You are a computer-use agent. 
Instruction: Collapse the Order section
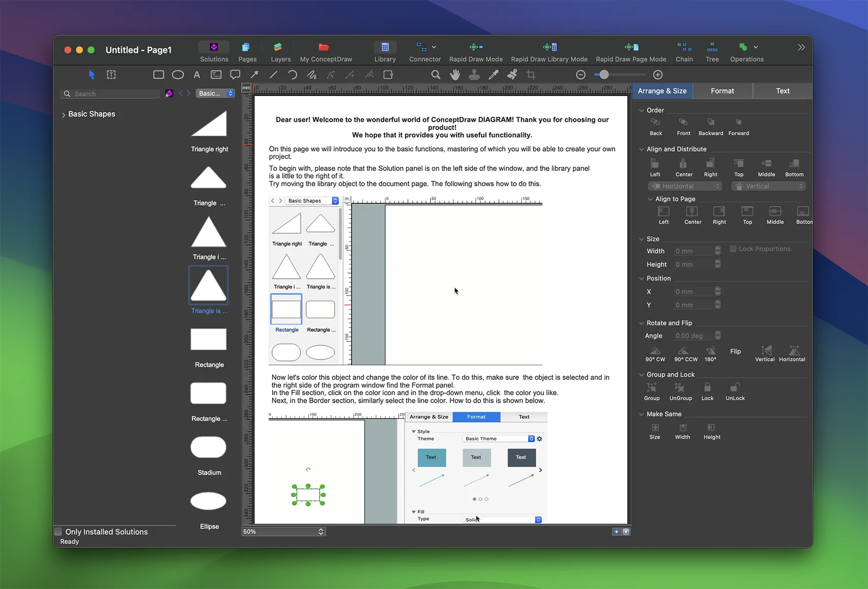click(x=641, y=110)
